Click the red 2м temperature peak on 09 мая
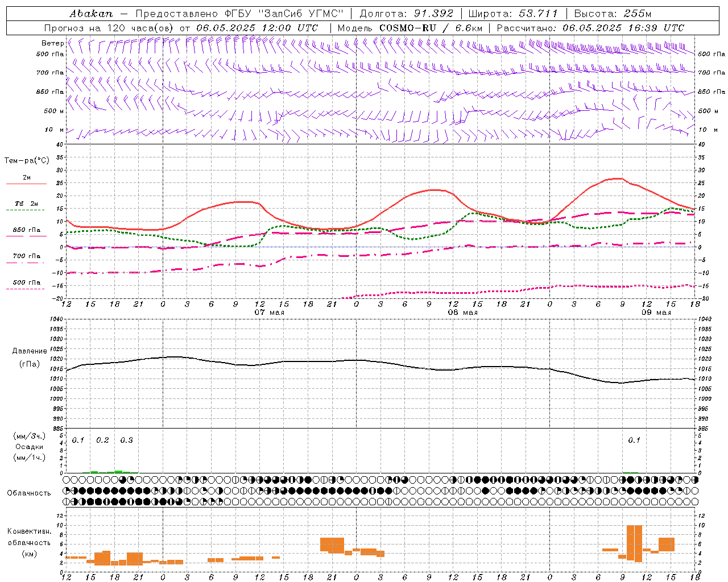This screenshot has height=582, width=728. tap(618, 178)
